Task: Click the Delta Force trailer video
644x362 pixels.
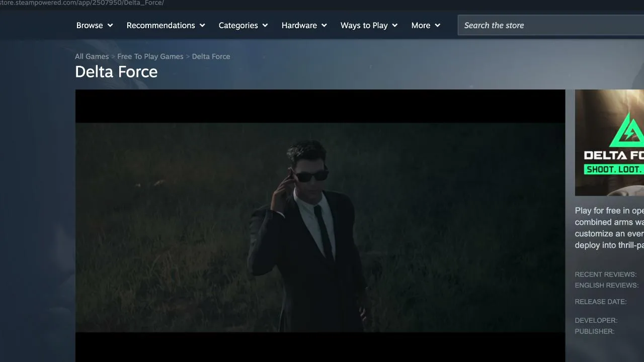Action: tap(320, 226)
